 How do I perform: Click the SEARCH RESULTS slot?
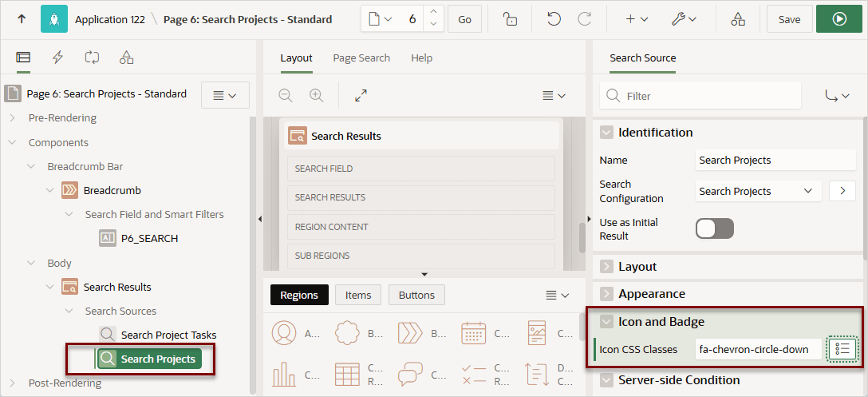pos(420,197)
